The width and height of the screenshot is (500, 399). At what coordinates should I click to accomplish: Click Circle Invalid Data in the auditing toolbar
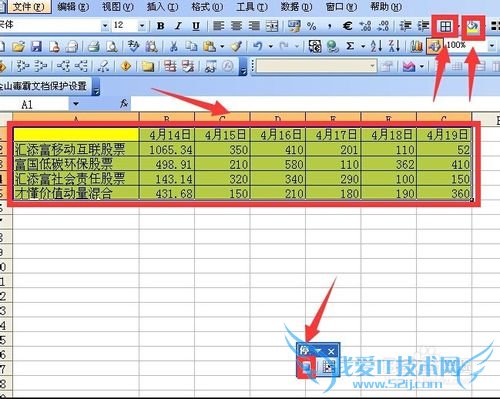pyautogui.click(x=170, y=66)
